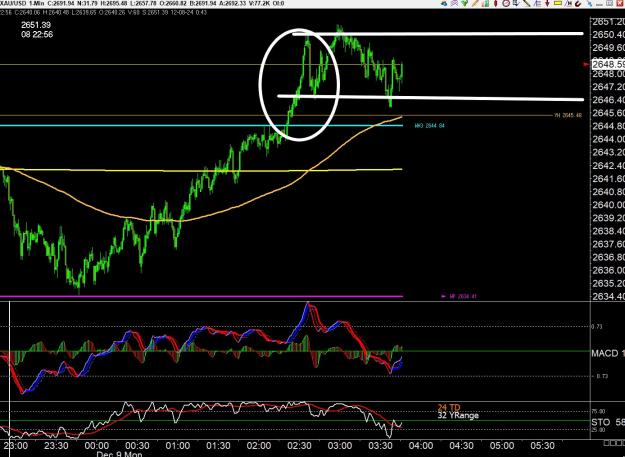The height and width of the screenshot is (457, 625).
Task: Click the STO indicator label
Action: (601, 422)
